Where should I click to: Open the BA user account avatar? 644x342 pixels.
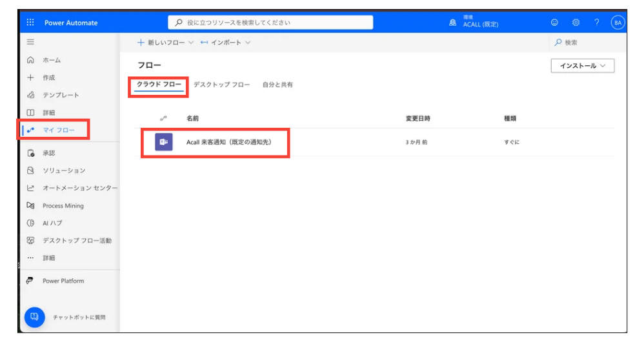618,23
